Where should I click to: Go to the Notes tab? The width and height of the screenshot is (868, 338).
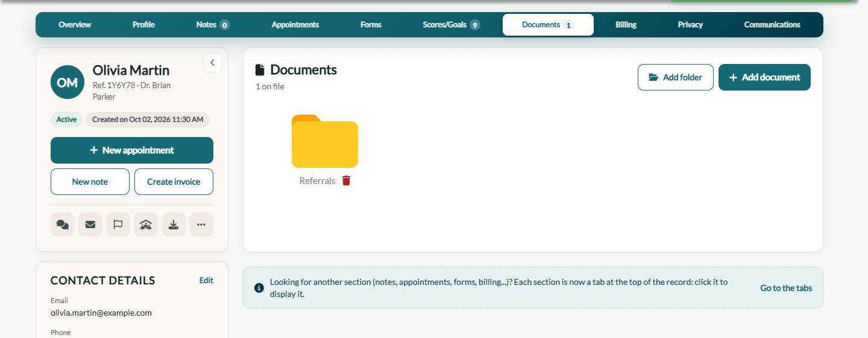point(213,25)
